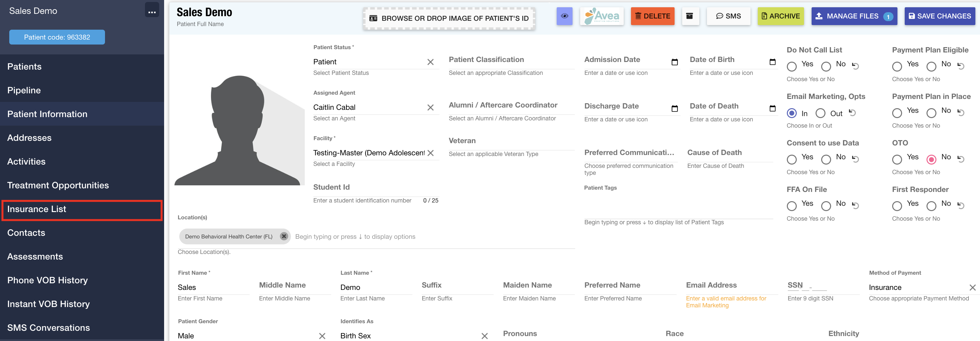Click the Save Changes button
Screen dimensions: 980x341
pyautogui.click(x=939, y=16)
